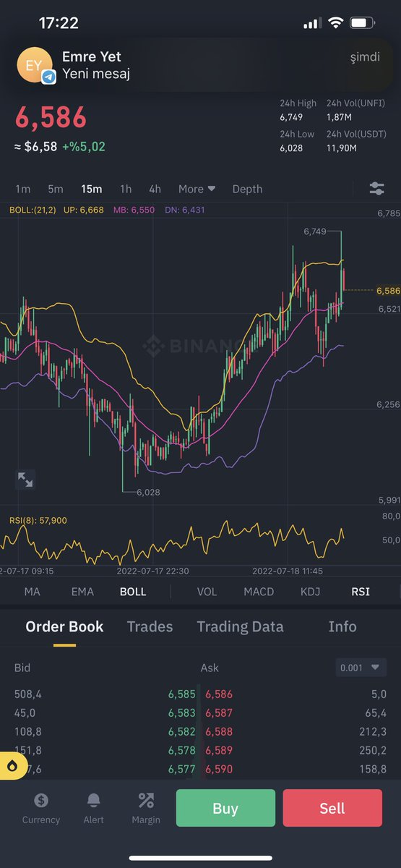
Task: Open the Order Book tab
Action: coord(64,626)
